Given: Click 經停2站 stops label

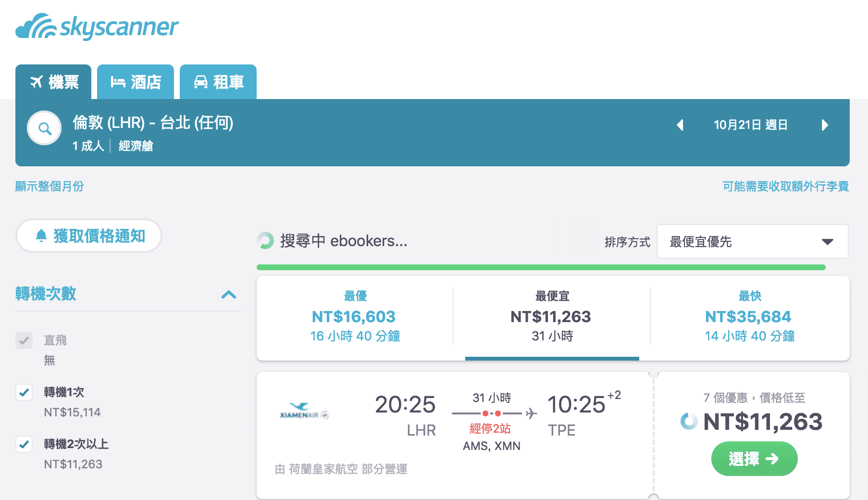Looking at the screenshot, I should point(490,428).
